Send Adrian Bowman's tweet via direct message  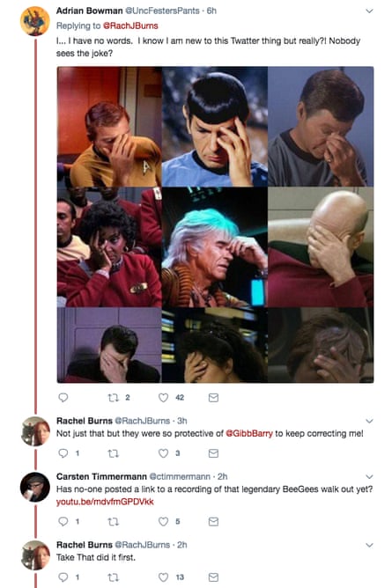[x=213, y=398]
